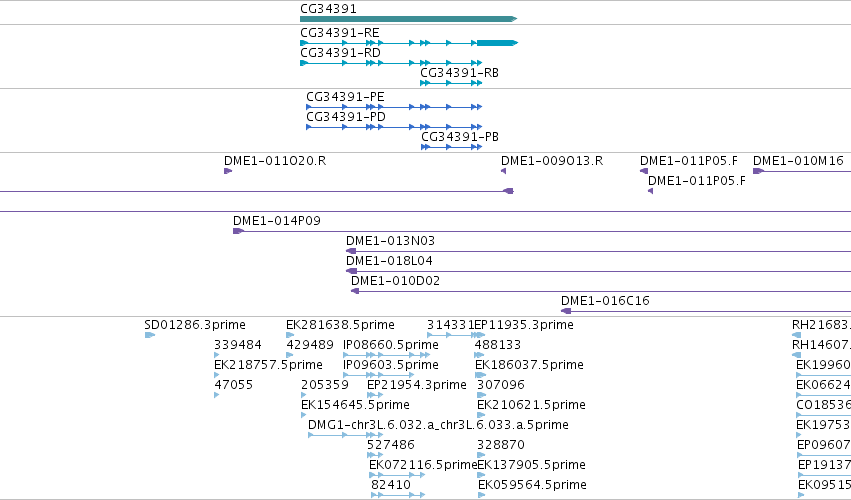Open the EK186037.5prime EST label
Viewport: 851px width, 500px height.
[x=529, y=365]
